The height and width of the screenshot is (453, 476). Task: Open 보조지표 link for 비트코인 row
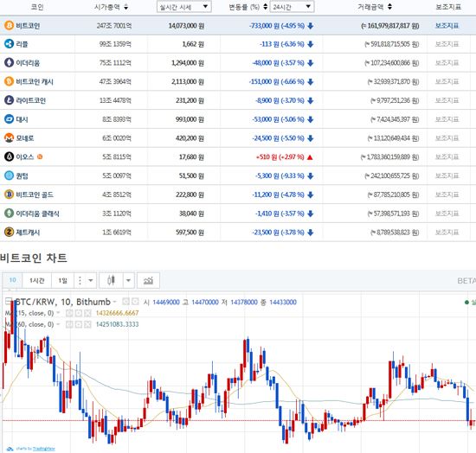coord(447,25)
